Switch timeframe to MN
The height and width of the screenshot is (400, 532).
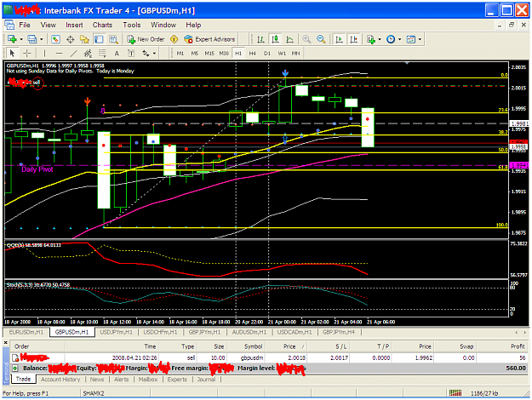point(296,54)
